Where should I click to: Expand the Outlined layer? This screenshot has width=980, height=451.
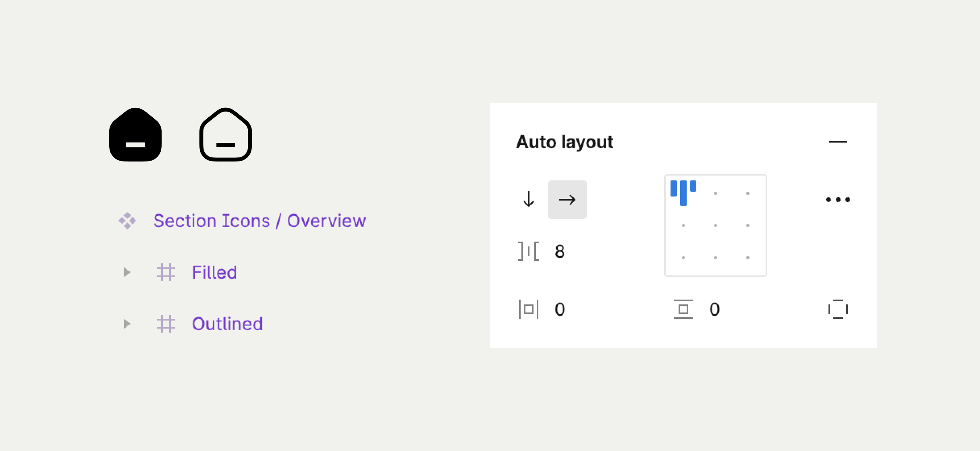coord(127,324)
